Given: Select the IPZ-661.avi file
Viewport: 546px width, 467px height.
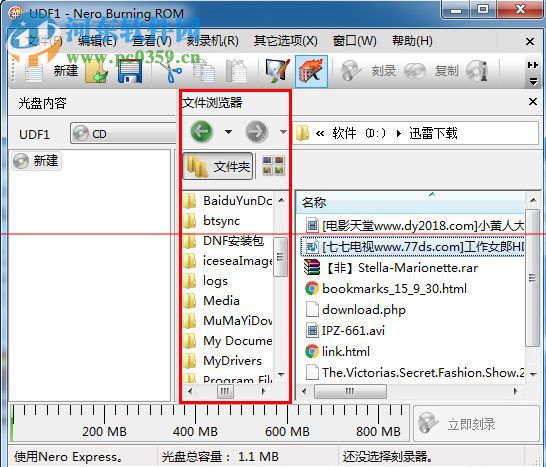Looking at the screenshot, I should [x=345, y=330].
